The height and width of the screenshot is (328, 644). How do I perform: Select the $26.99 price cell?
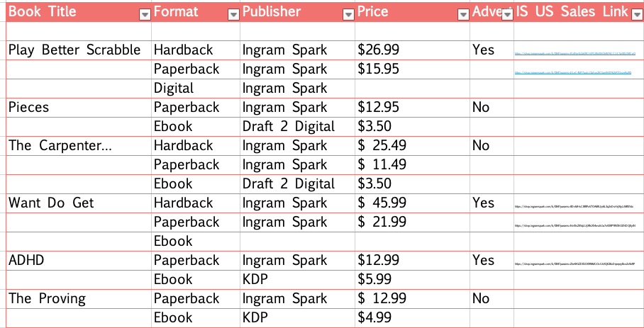(x=412, y=50)
